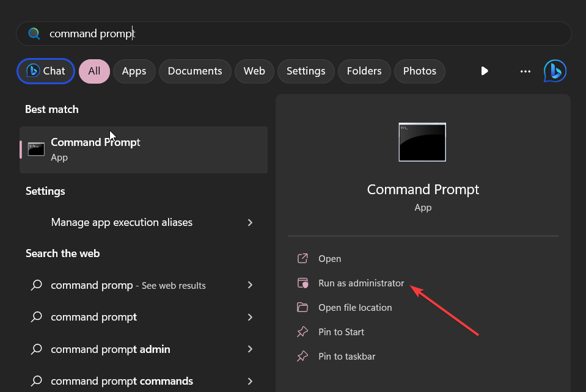Viewport: 586px width, 392px height.
Task: Select the Settings filter tab
Action: pos(306,71)
